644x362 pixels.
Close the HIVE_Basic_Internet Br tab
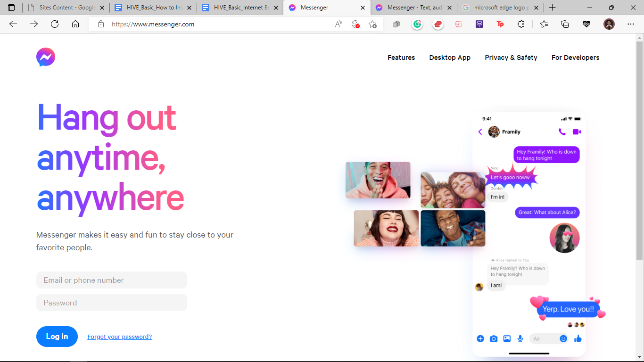pyautogui.click(x=276, y=8)
